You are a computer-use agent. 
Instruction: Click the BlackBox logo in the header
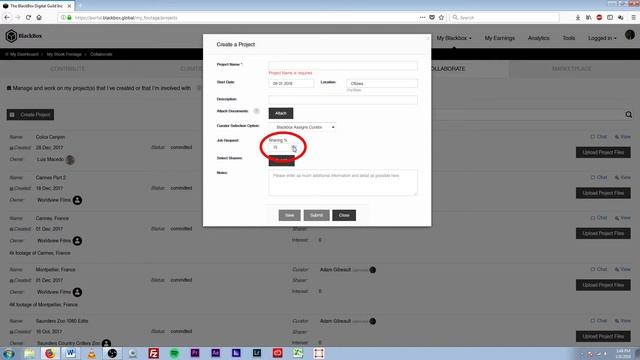coord(24,36)
